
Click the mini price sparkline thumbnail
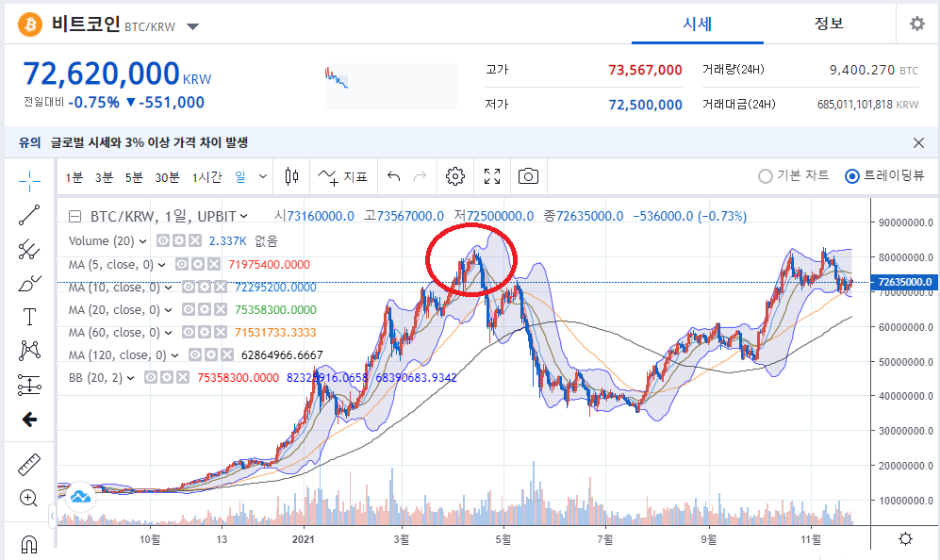[391, 87]
